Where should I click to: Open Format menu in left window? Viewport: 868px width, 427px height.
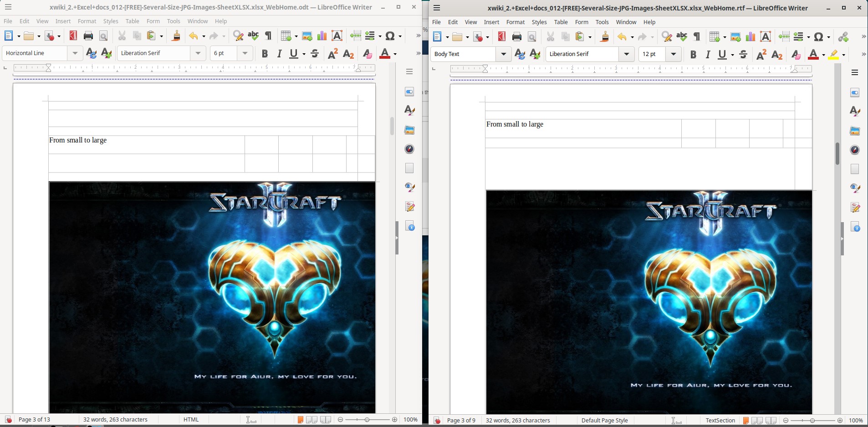[87, 21]
